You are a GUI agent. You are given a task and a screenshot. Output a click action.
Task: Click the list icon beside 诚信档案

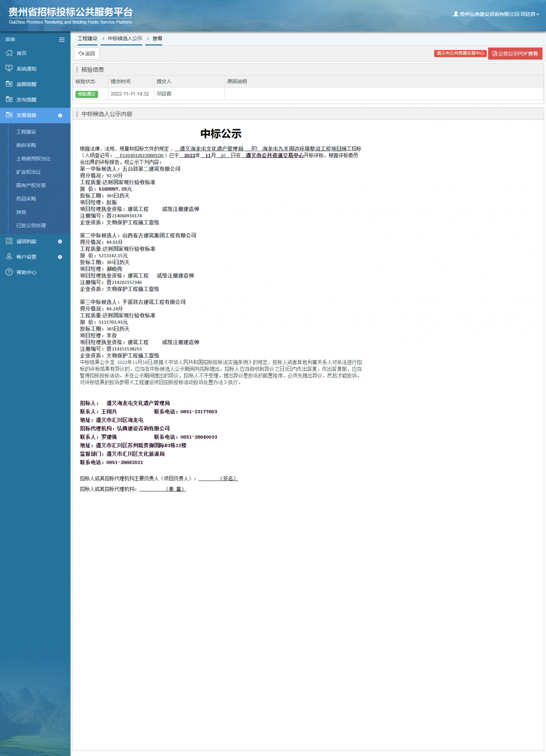coord(9,241)
